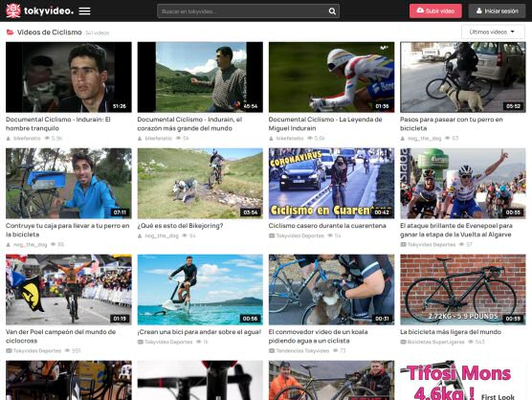Open the 'Ciclismo en Cuarentena' coronavirus thumbnail
The width and height of the screenshot is (532, 400).
coord(331,183)
